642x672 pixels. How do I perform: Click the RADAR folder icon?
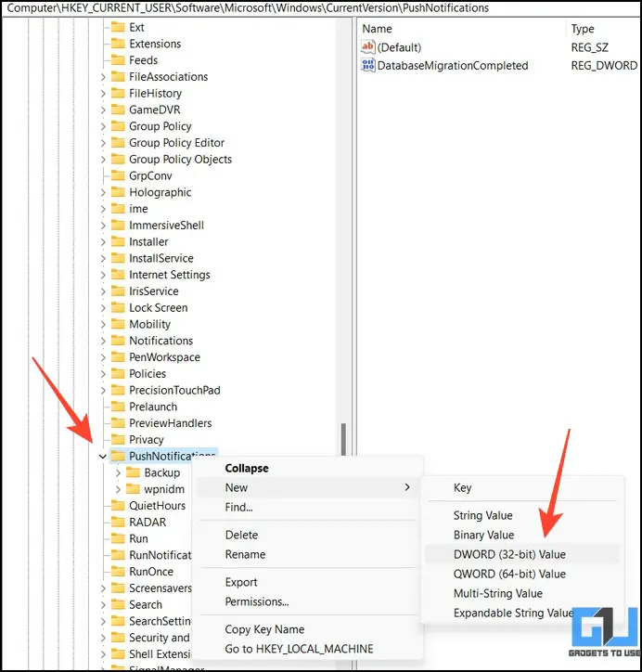pos(118,522)
